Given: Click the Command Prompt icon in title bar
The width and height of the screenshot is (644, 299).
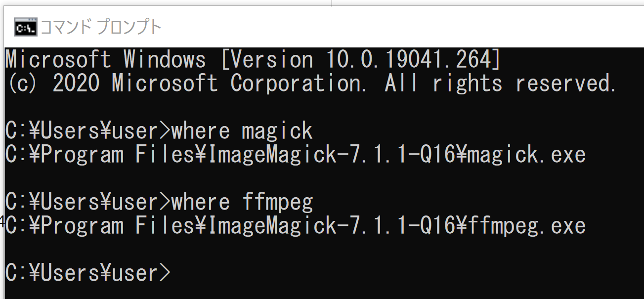Looking at the screenshot, I should (x=25, y=27).
